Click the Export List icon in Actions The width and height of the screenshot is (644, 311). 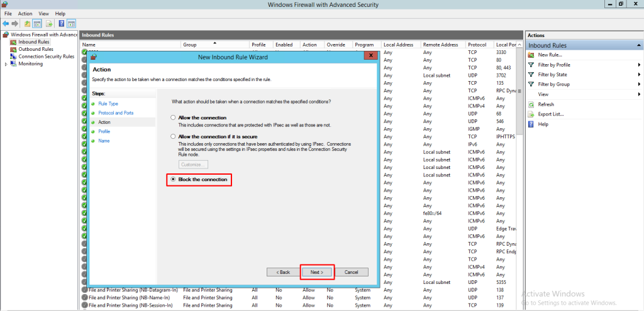pos(531,114)
